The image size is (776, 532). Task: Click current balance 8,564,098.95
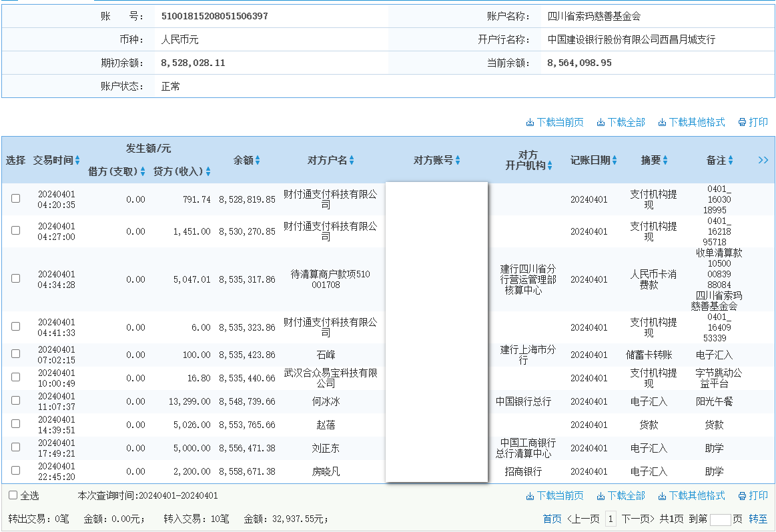click(x=580, y=63)
